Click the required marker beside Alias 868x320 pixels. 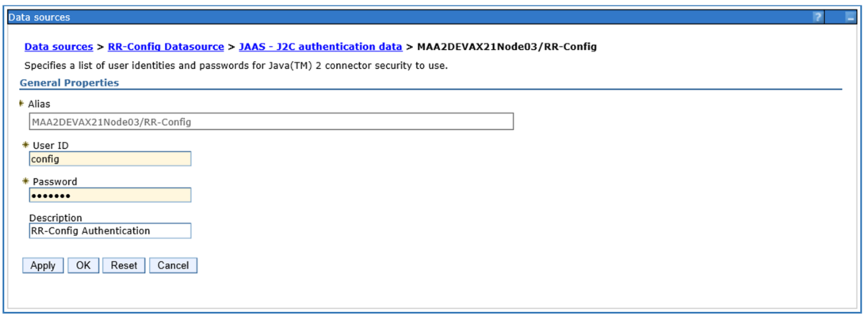21,103
